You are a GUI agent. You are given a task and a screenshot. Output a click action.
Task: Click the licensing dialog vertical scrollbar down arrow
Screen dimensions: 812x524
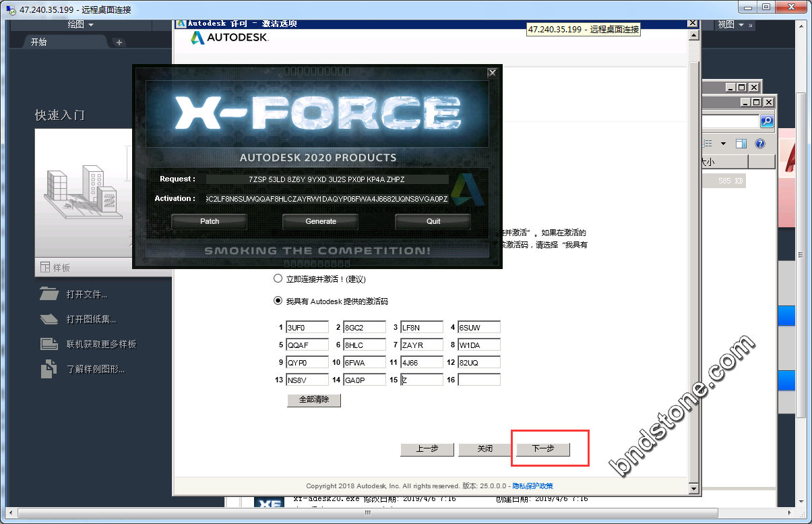click(693, 488)
